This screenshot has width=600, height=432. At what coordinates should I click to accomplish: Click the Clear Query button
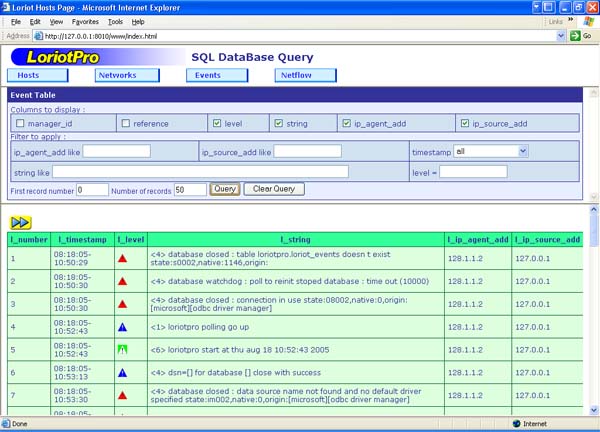pyautogui.click(x=274, y=189)
